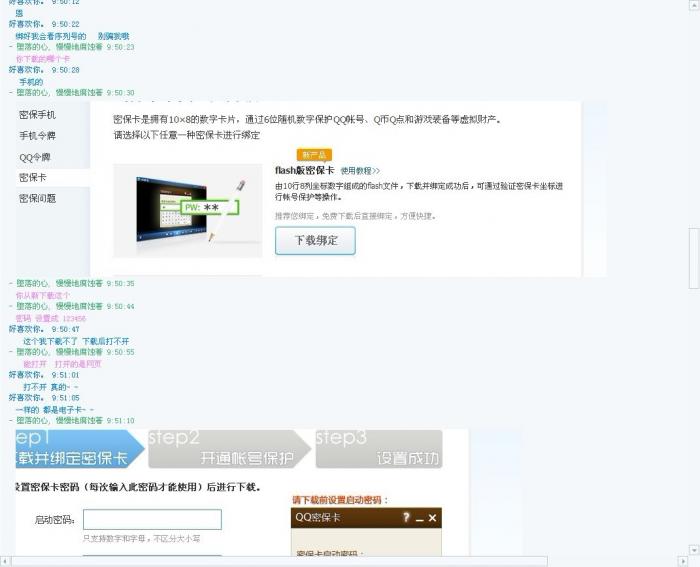Select 密保问题 in the side menu
The height and width of the screenshot is (567, 700).
(x=38, y=198)
